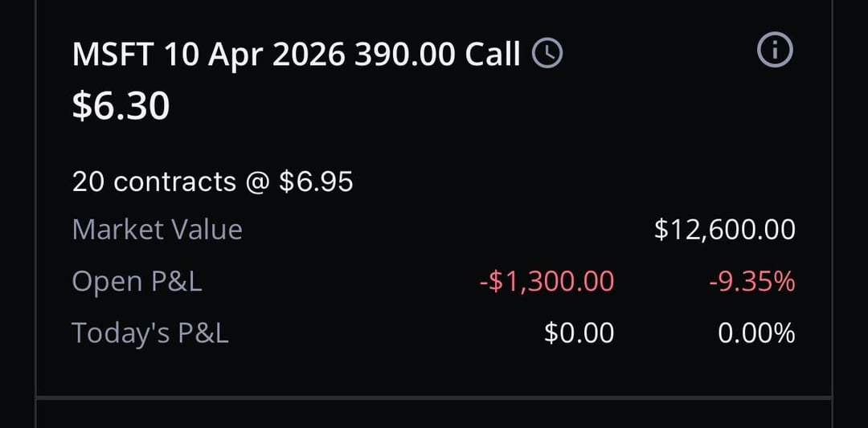The width and height of the screenshot is (868, 428).
Task: Tap the $6.95 average cost figure
Action: coord(316,182)
